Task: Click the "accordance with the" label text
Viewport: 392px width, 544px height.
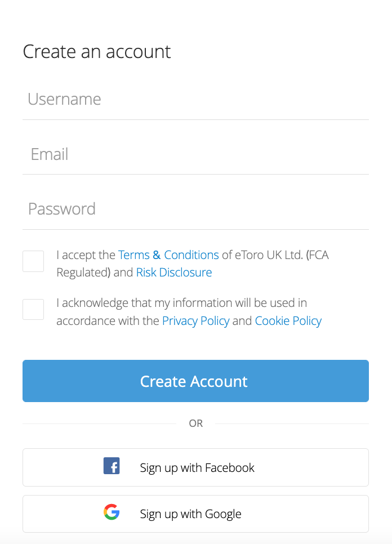Action: (x=108, y=321)
